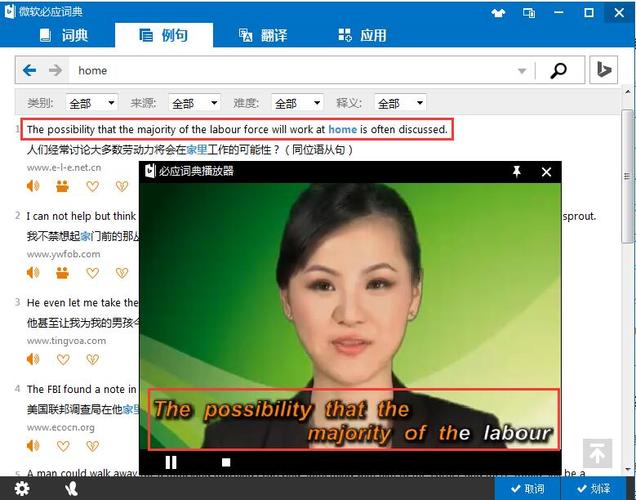Screen dimensions: 636x500
Task: Play audio for the first example sentence
Action: pyautogui.click(x=33, y=186)
